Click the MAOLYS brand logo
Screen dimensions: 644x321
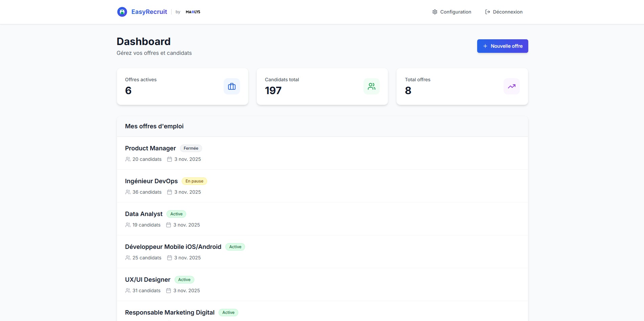(x=192, y=12)
